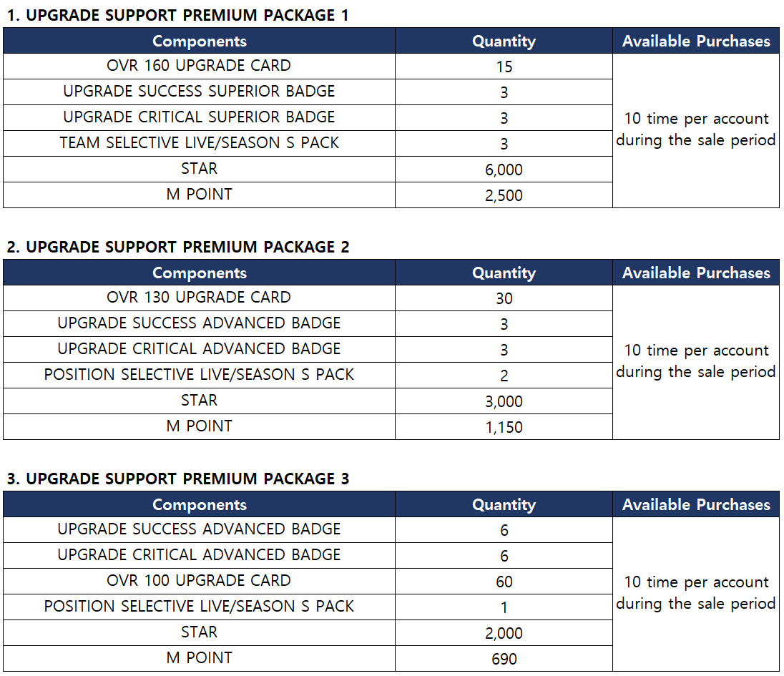Click the 'UPGRADE SUPPORT PREMIUM PACKAGE 1' heading
The height and width of the screenshot is (676, 784).
pyautogui.click(x=177, y=15)
